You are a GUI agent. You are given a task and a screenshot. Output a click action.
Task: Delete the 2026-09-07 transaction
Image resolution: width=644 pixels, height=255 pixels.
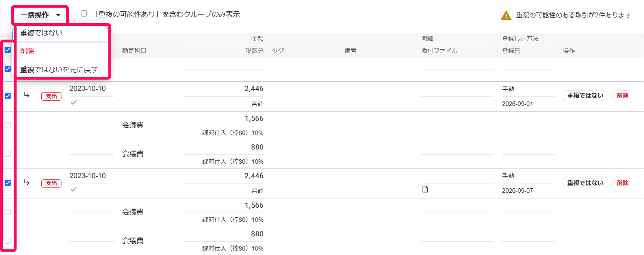coord(622,183)
